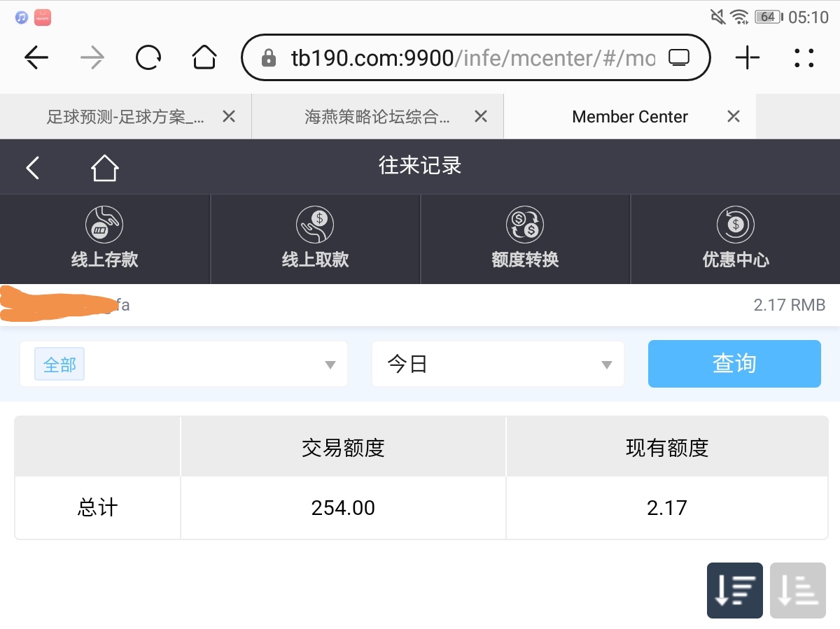Go to member center home icon

pos(104,168)
